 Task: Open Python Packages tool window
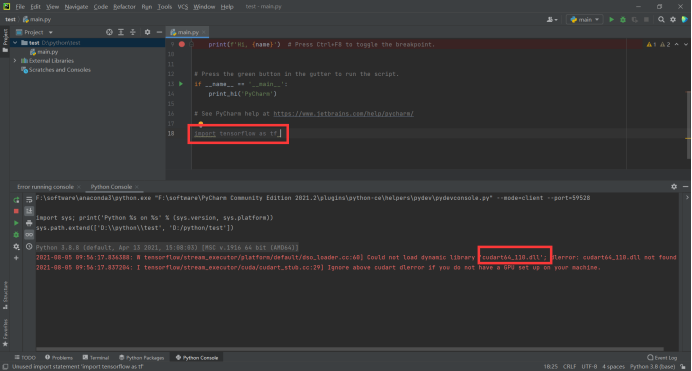tap(142, 358)
